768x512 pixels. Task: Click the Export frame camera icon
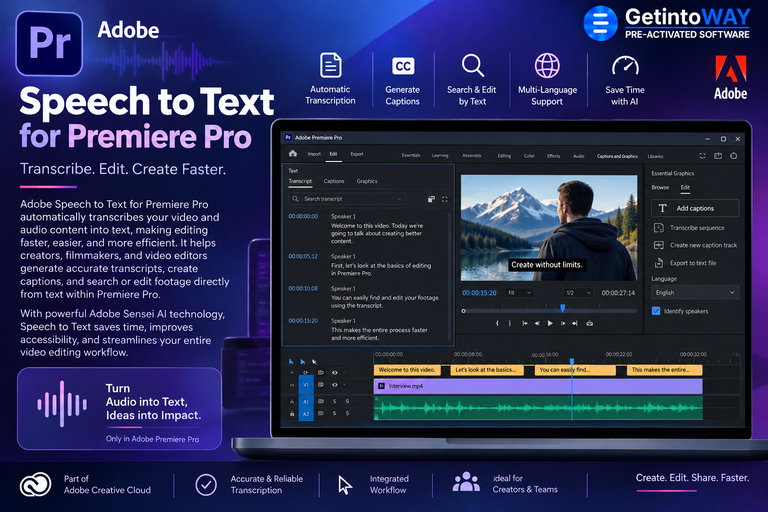click(590, 323)
